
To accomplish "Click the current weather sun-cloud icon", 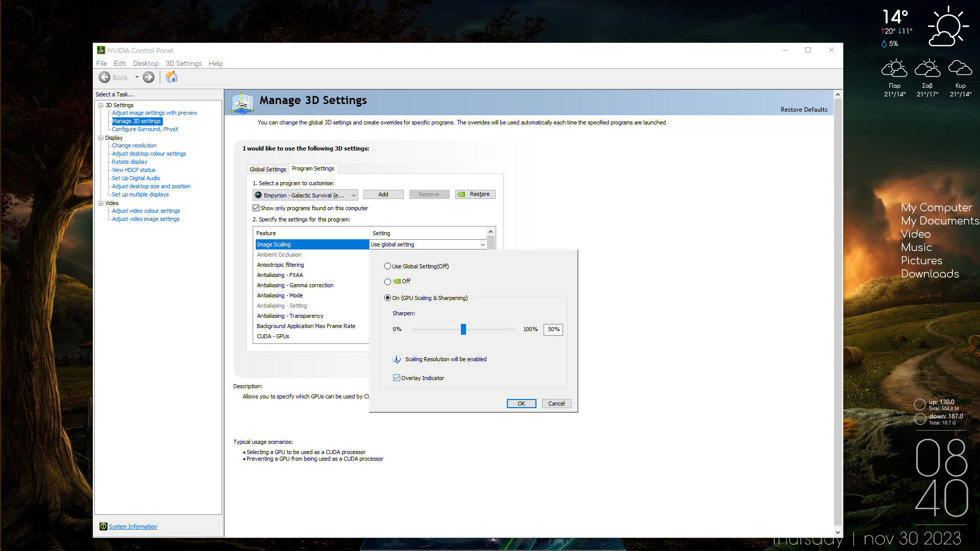I will pyautogui.click(x=947, y=27).
